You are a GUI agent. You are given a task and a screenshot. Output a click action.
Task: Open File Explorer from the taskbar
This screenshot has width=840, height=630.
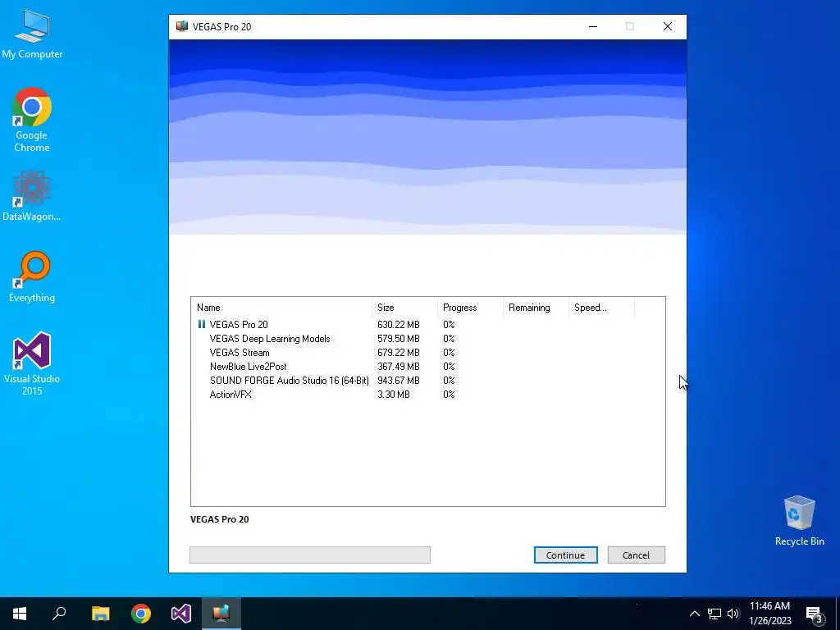[100, 614]
